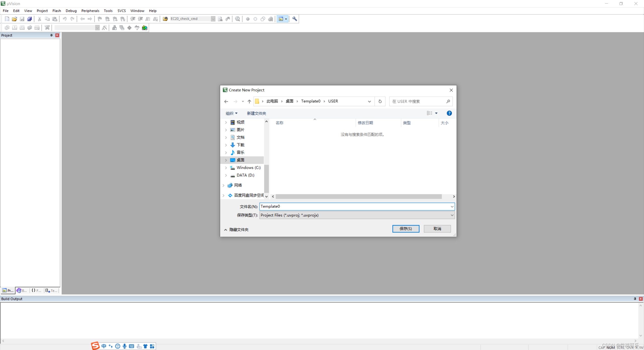Screen dimensions: 644x350
Task: Open the Flash menu
Action: click(57, 11)
